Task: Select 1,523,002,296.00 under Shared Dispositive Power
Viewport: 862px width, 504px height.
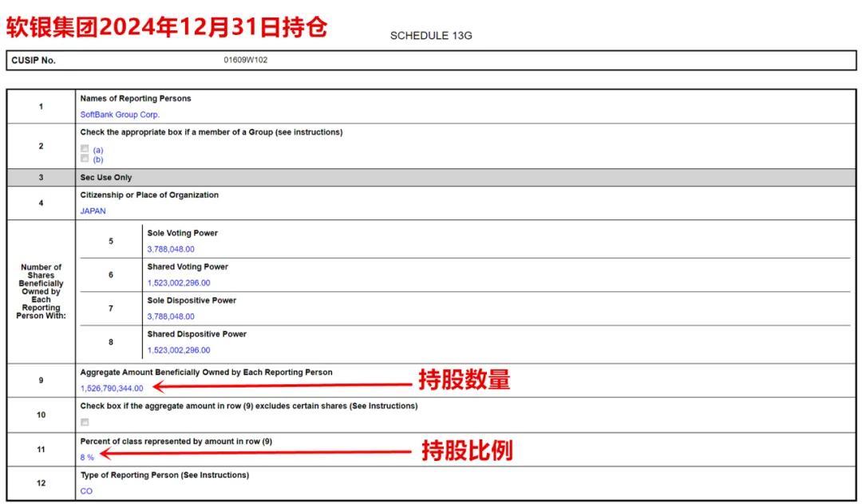Action: tap(179, 350)
